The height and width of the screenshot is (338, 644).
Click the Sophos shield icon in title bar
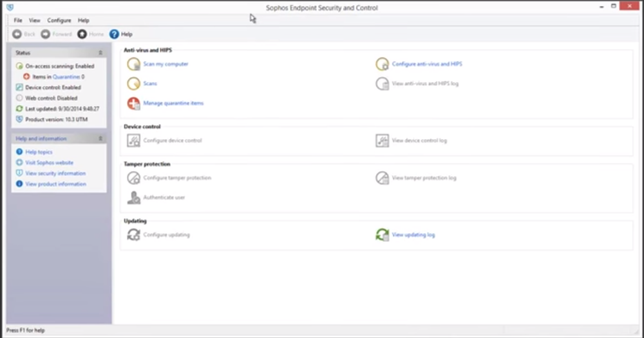point(10,7)
